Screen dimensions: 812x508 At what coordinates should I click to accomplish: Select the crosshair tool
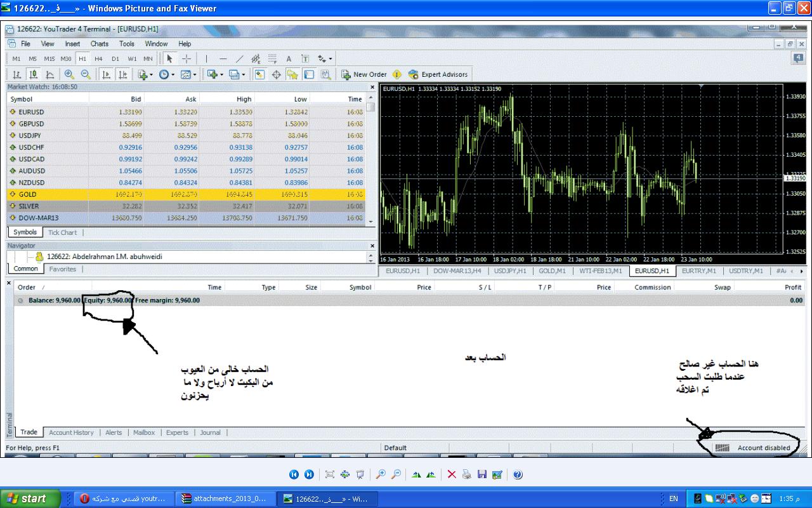[187, 58]
